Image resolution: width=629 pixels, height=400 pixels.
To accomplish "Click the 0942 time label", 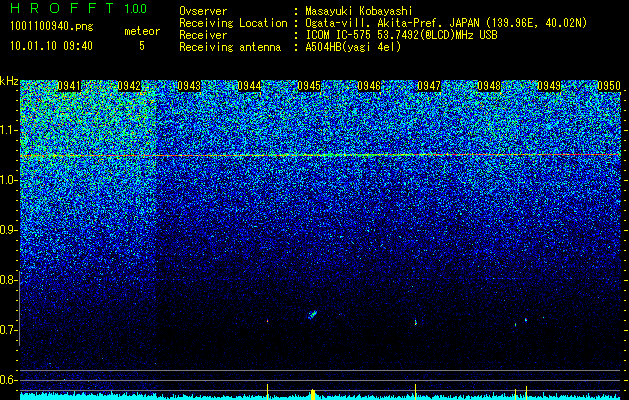I will tap(129, 86).
